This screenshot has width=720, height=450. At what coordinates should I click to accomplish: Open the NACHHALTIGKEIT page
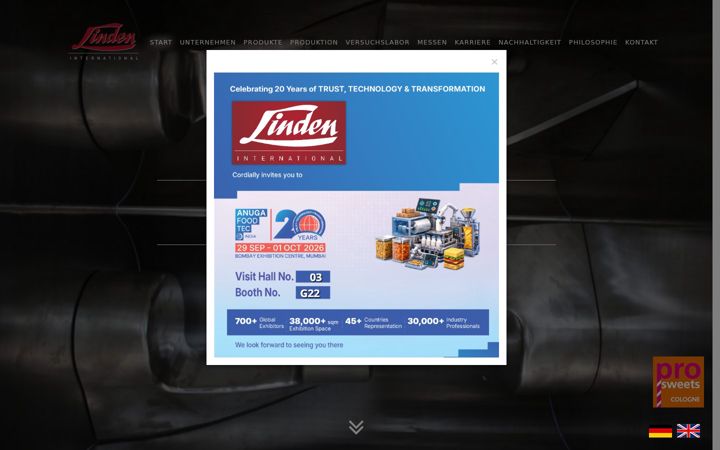529,42
